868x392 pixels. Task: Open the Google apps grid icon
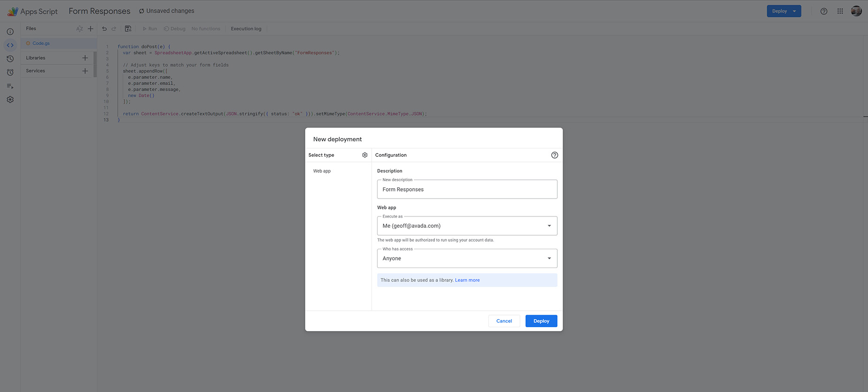click(x=840, y=11)
